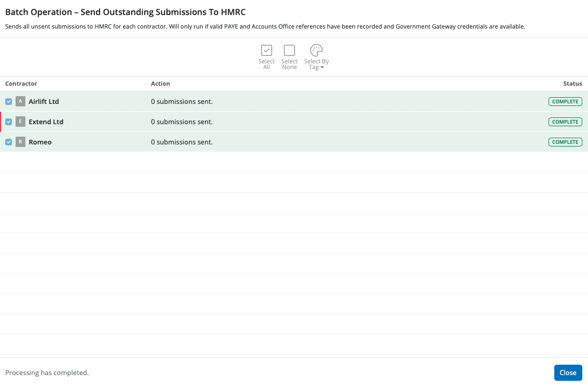Click the Select All checkmark icon
588x386 pixels.
[266, 50]
